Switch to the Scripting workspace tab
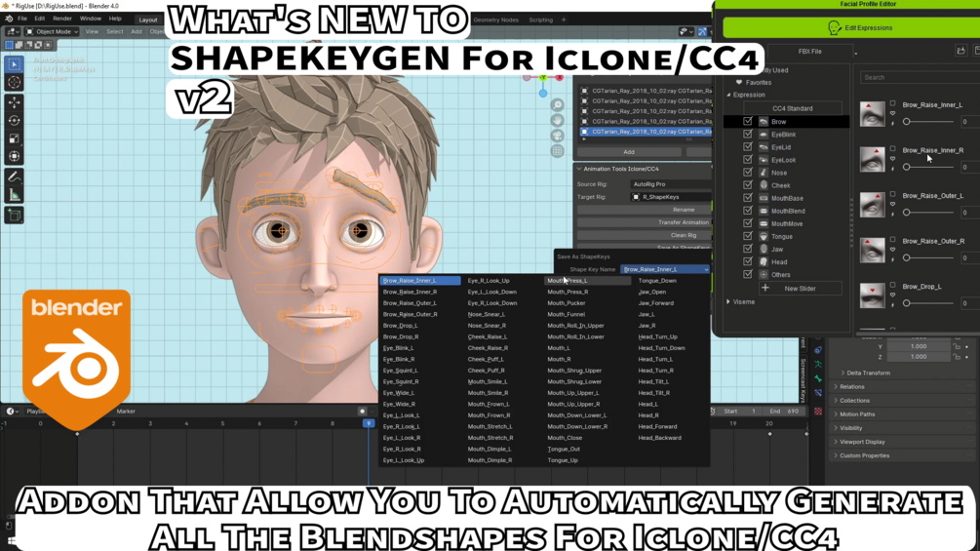The height and width of the screenshot is (551, 980). [540, 20]
